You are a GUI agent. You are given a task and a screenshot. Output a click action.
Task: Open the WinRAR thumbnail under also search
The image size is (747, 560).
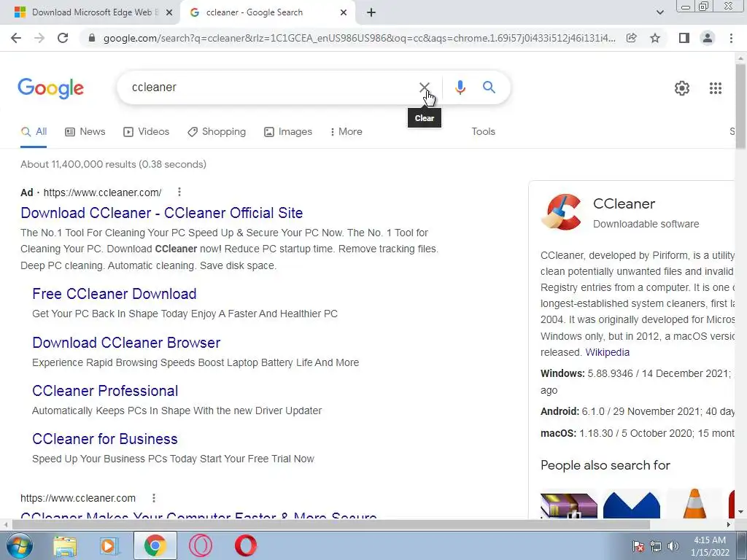tap(569, 506)
